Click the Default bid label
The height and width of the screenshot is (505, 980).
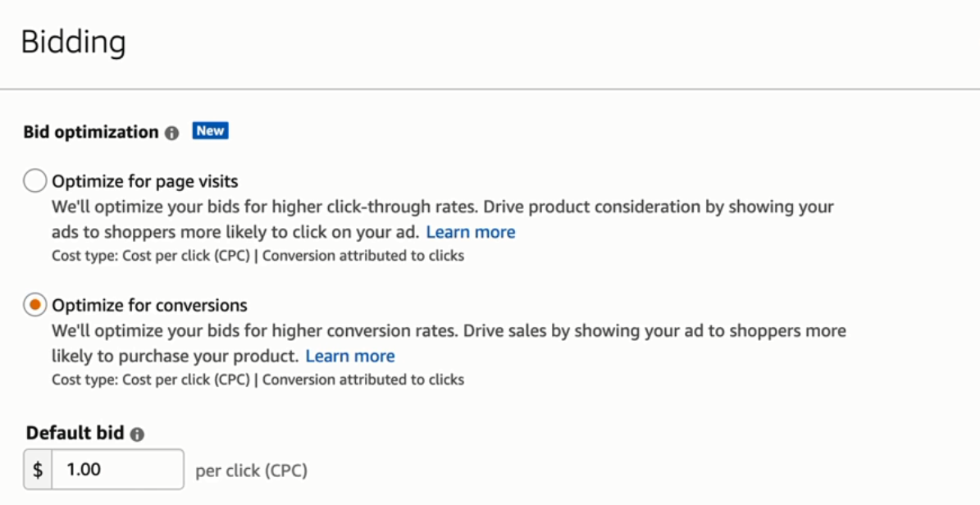[x=75, y=434]
